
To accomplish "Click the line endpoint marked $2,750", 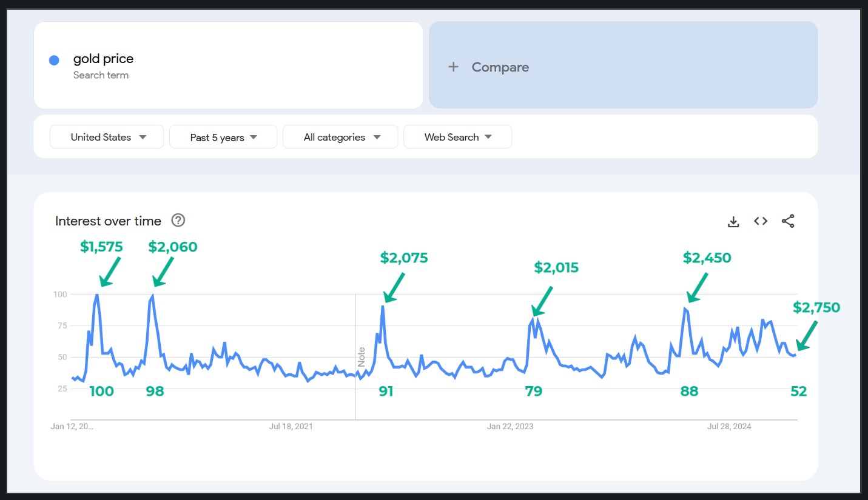I will 794,355.
